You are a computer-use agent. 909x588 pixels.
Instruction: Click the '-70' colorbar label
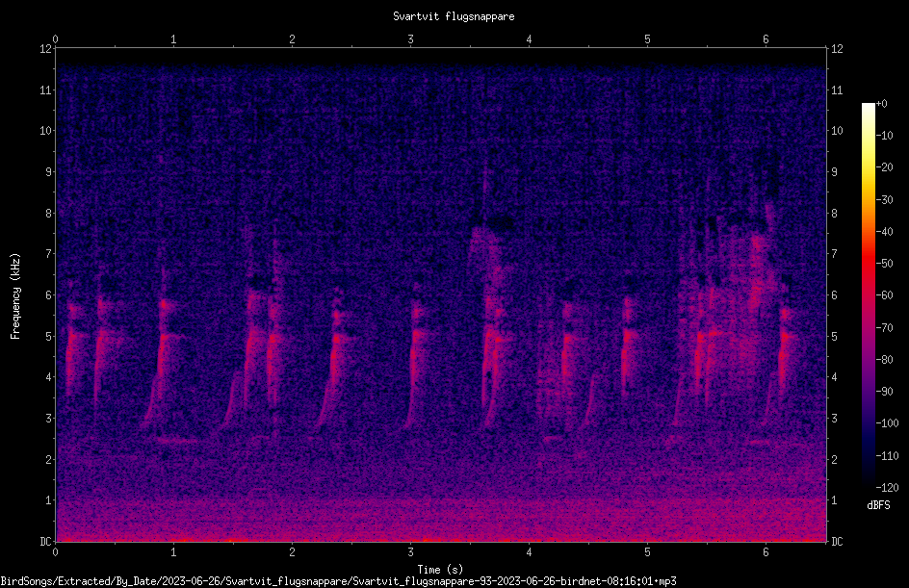click(884, 328)
